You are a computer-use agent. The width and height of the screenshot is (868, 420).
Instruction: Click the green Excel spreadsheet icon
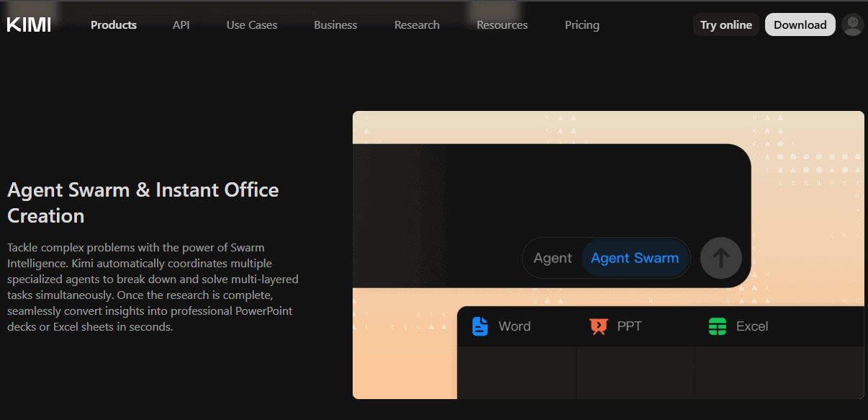718,326
